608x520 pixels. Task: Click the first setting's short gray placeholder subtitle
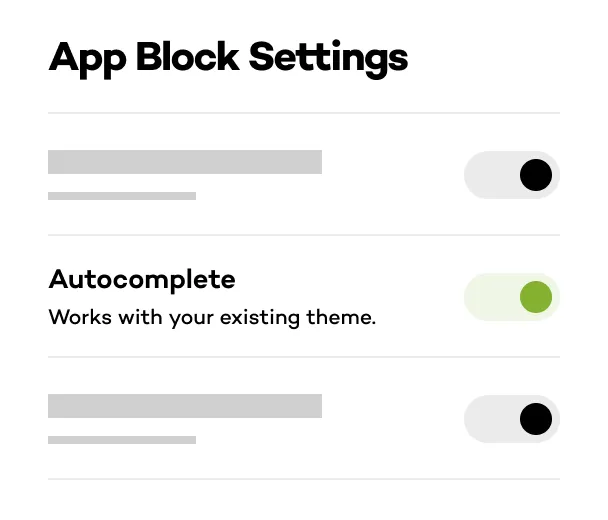(x=122, y=196)
